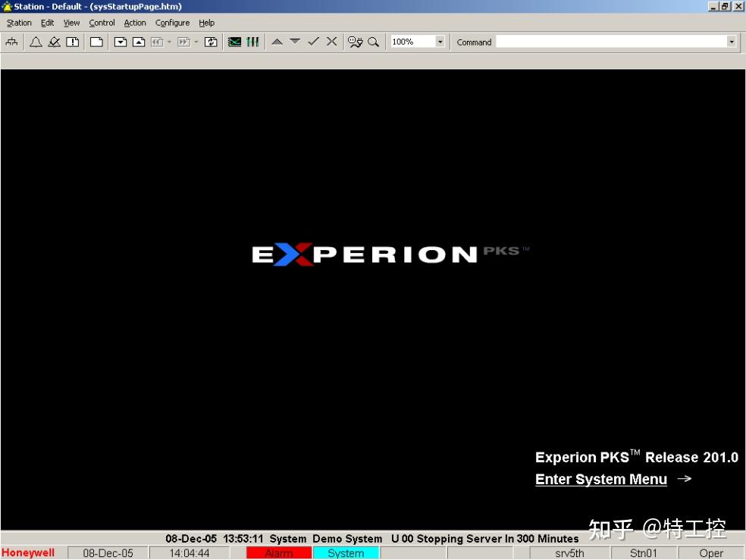
Task: Click the 14:04:44 time status box
Action: pos(190,553)
